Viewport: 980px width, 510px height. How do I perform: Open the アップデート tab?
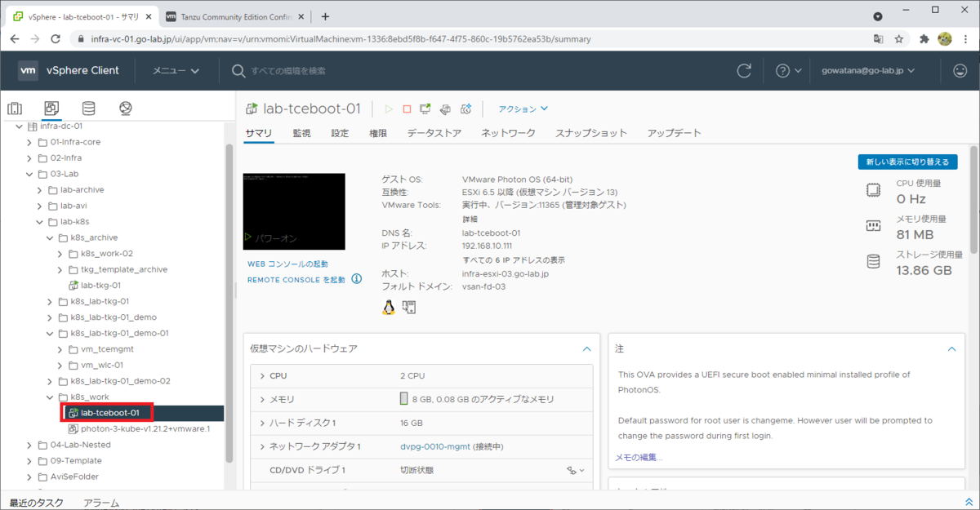[x=675, y=133]
